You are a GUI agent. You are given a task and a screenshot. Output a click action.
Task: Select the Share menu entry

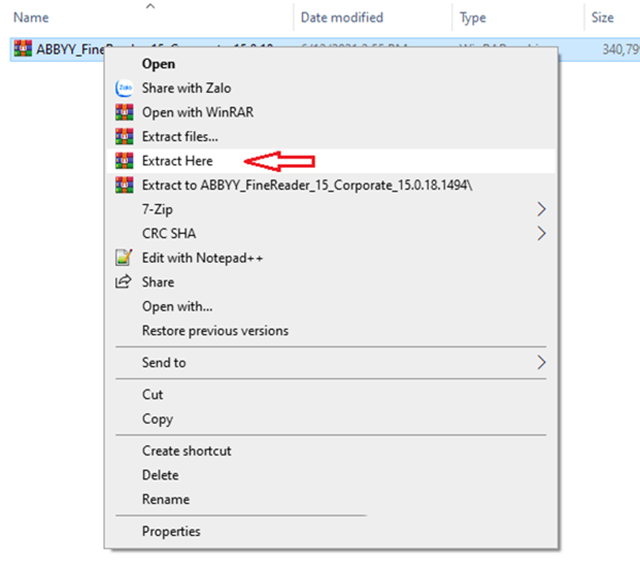[331, 282]
